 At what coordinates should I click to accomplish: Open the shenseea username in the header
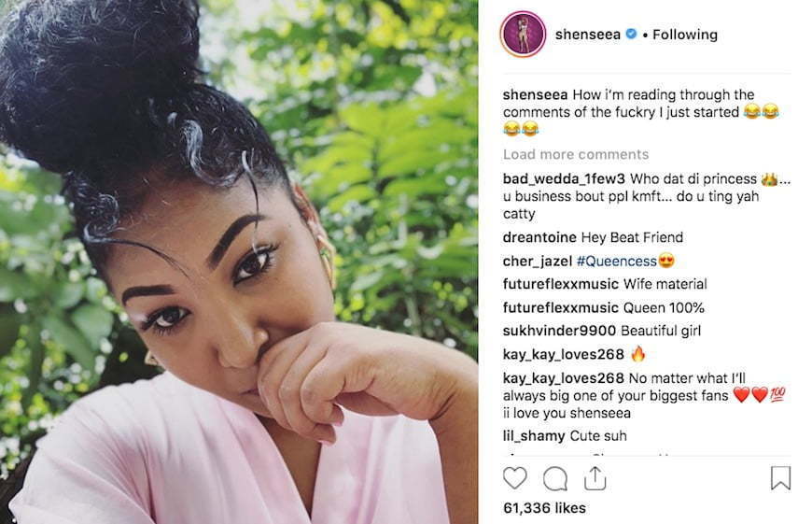point(588,35)
